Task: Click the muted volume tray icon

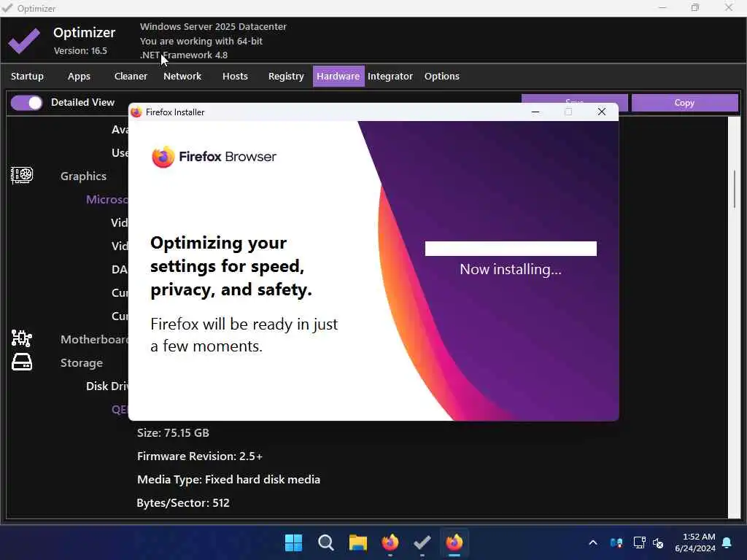Action: pos(659,542)
